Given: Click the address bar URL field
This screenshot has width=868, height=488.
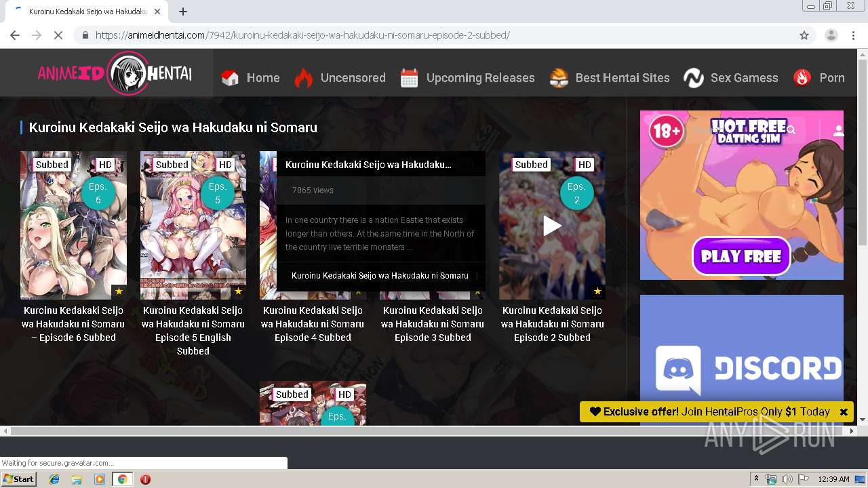Looking at the screenshot, I should coord(434,35).
